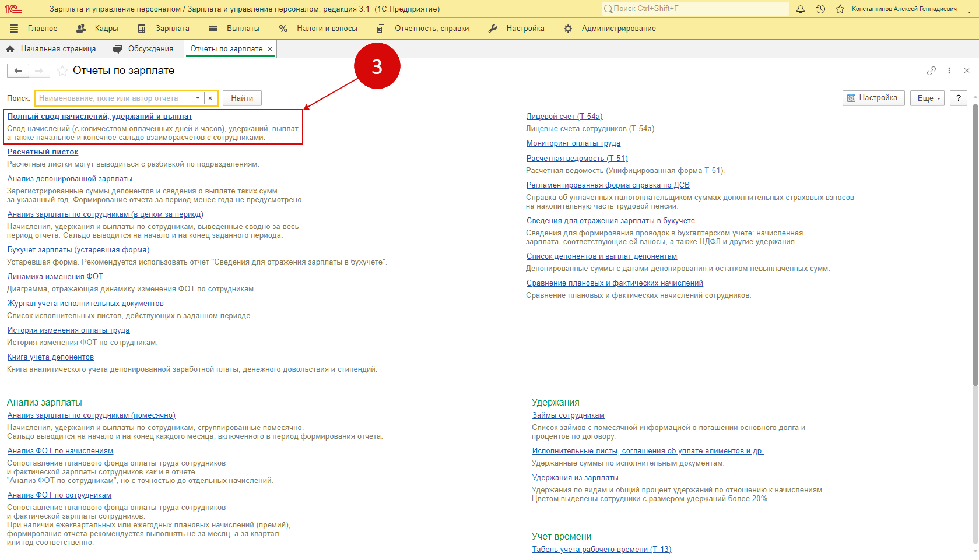
Task: Open Анализ ФОТ по начислениям report
Action: (60, 451)
